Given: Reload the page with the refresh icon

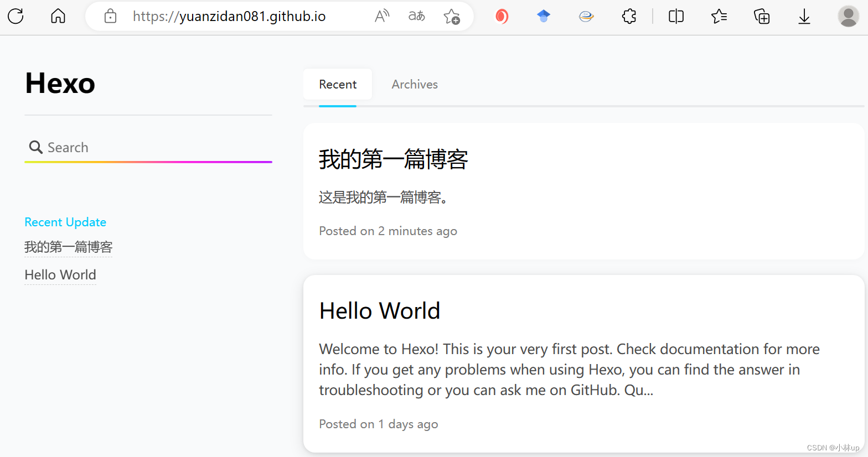Looking at the screenshot, I should (x=15, y=16).
